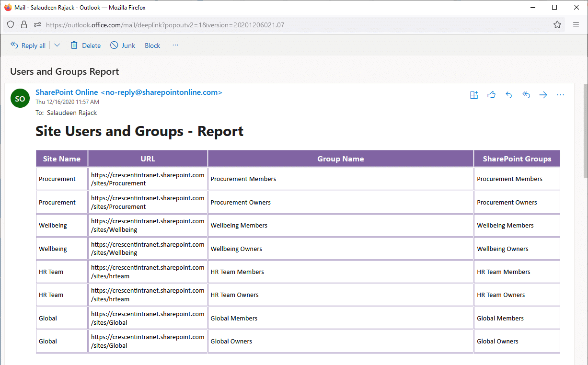
Task: Click the Wellbeing URL in the Wellbeing Owners row
Action: click(148, 249)
